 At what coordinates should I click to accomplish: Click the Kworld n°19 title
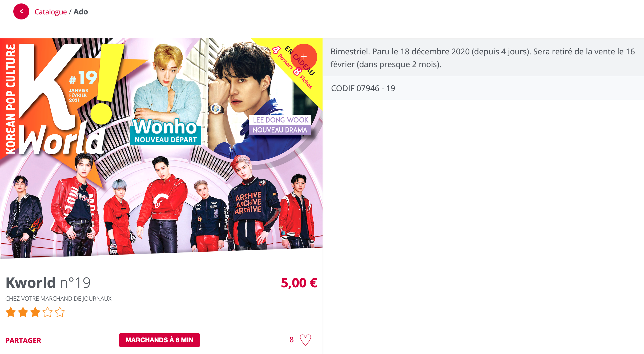coord(48,283)
